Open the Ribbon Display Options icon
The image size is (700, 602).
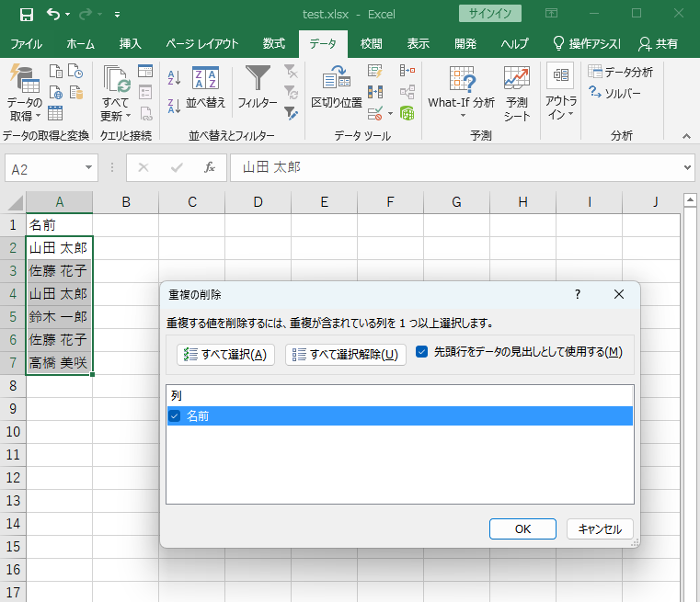tap(551, 14)
